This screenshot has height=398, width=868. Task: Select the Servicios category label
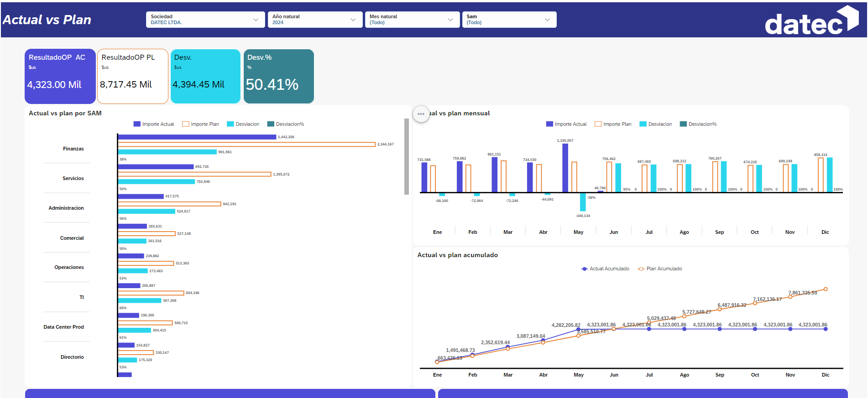click(x=73, y=178)
